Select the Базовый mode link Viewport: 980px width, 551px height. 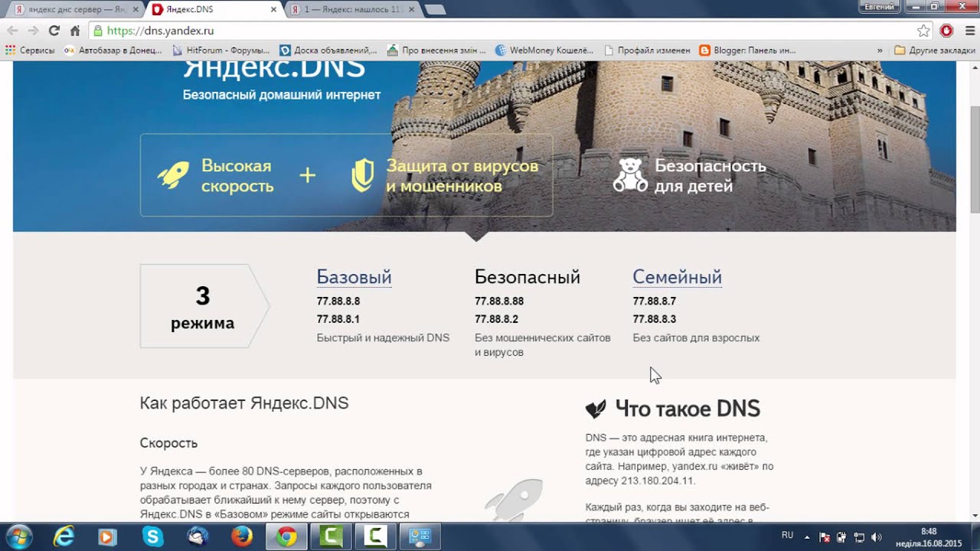[x=354, y=277]
